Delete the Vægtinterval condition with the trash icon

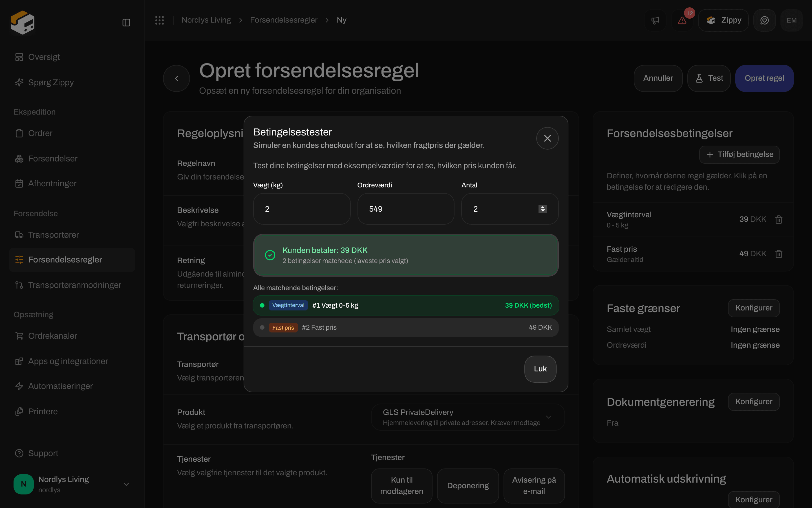pos(778,219)
